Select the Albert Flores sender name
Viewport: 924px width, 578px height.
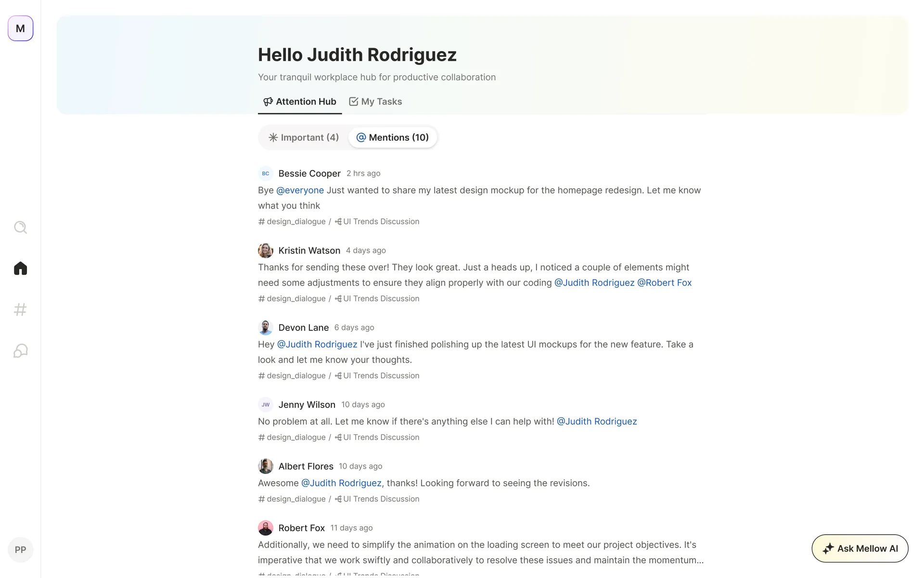pyautogui.click(x=306, y=466)
